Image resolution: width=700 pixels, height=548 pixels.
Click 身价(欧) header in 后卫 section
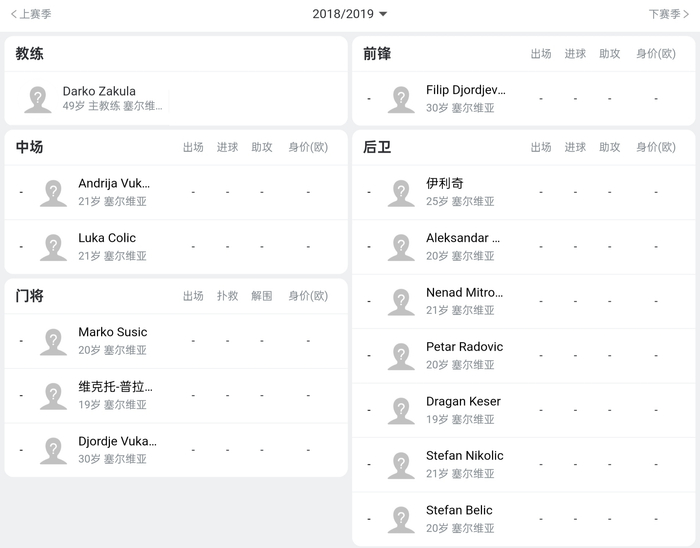pyautogui.click(x=655, y=147)
